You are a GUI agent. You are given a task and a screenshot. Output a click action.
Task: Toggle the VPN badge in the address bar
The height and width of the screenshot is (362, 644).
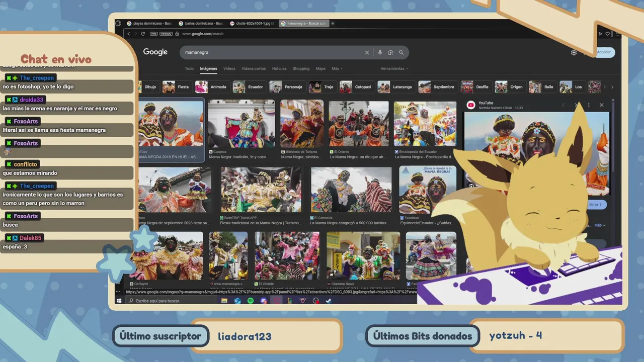tap(153, 34)
